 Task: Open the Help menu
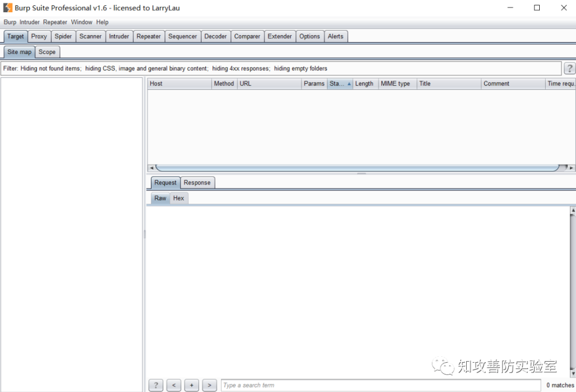[x=102, y=22]
